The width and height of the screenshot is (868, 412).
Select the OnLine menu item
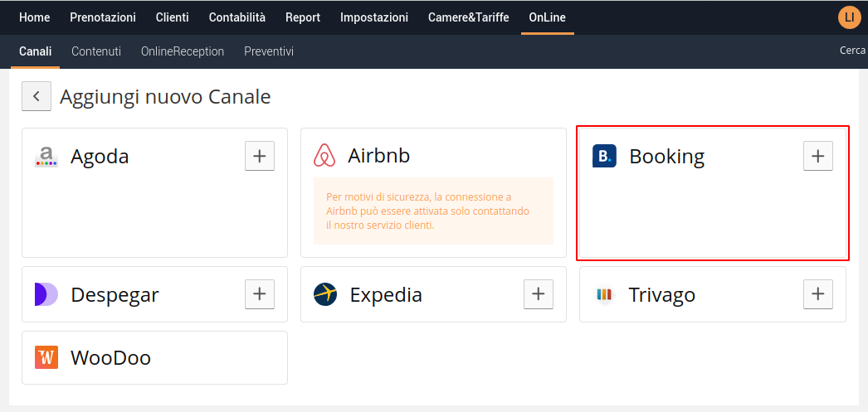547,17
